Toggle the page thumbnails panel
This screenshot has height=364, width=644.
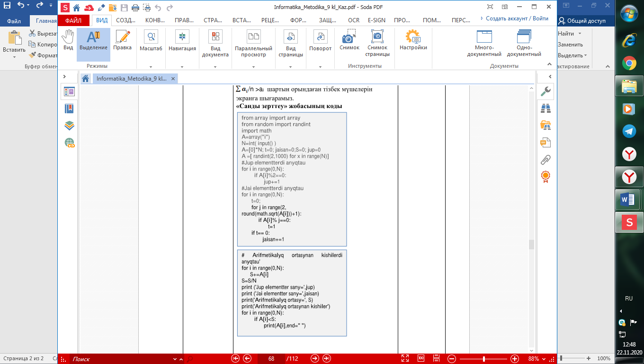(69, 92)
